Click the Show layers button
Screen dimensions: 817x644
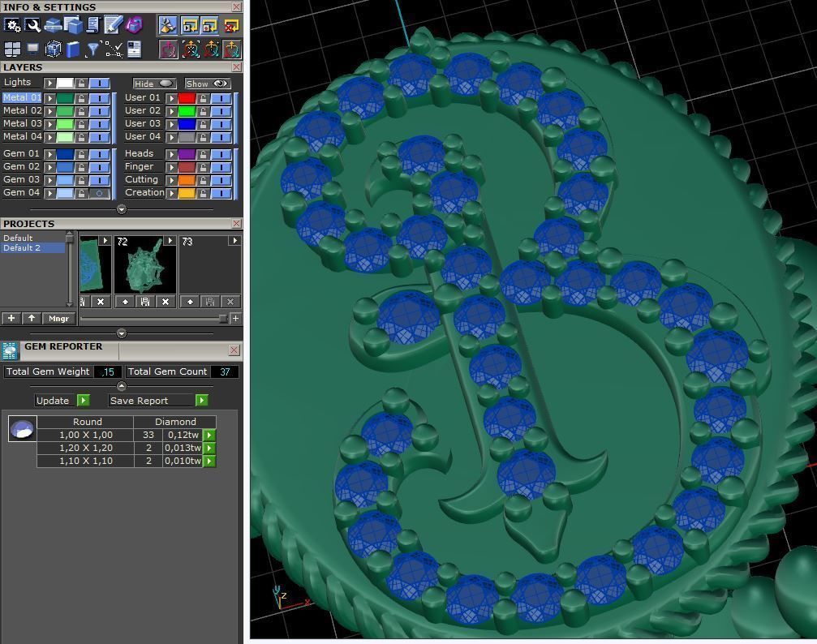tap(208, 84)
